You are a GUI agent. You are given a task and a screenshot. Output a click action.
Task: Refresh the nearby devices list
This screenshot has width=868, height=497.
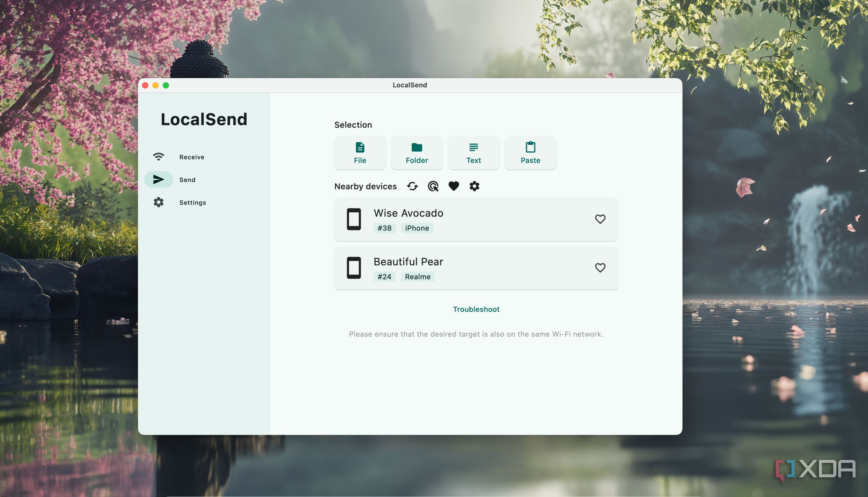pyautogui.click(x=412, y=186)
